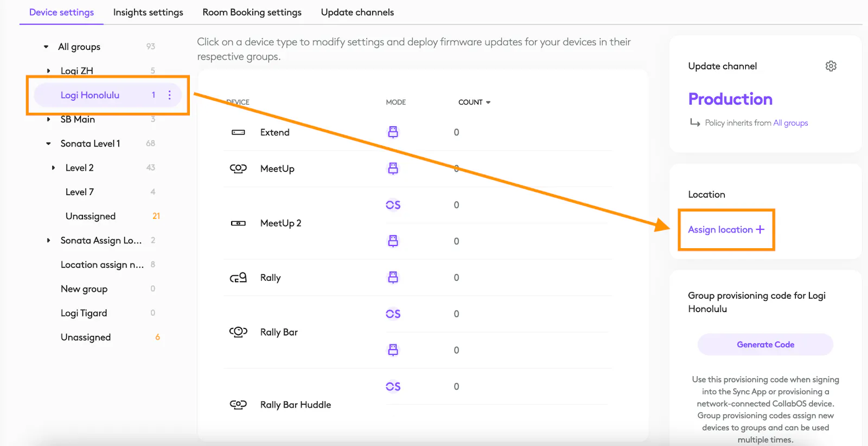Open the Logi Honolulu three-dot menu
Viewport: 868px width, 446px height.
coord(170,95)
